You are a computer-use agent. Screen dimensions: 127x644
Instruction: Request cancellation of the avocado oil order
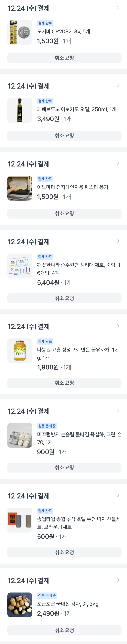point(64,135)
